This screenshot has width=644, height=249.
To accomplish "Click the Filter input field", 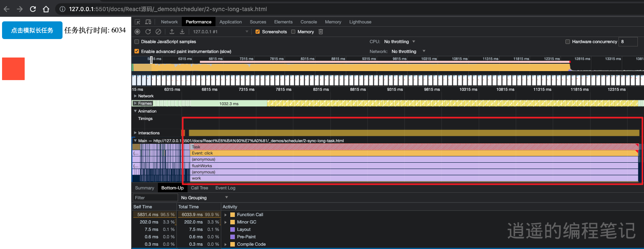I will point(155,198).
